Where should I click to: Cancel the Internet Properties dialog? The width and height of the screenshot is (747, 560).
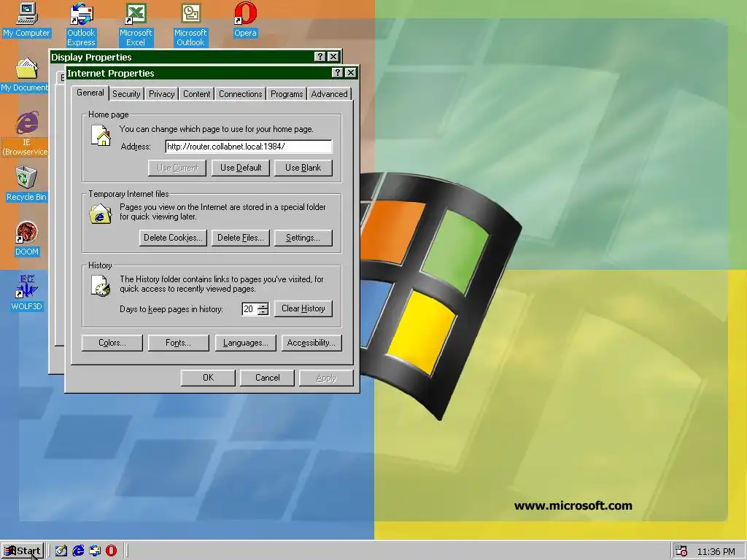[267, 378]
